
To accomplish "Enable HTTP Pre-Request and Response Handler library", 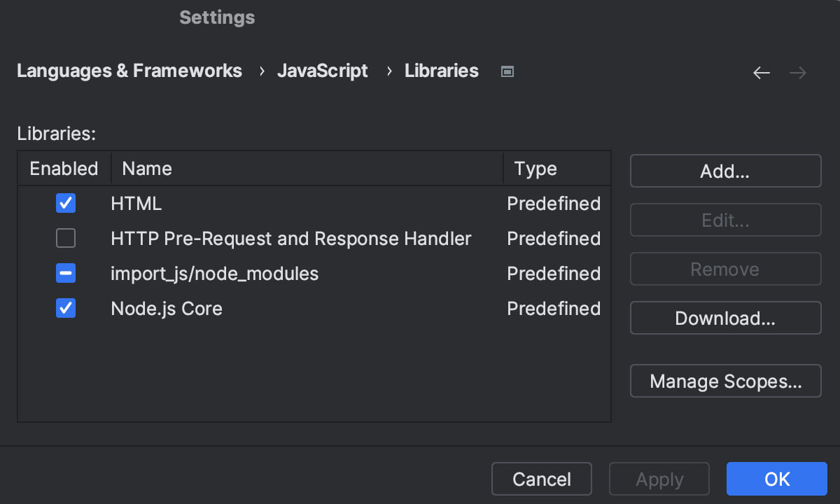I will tap(65, 238).
